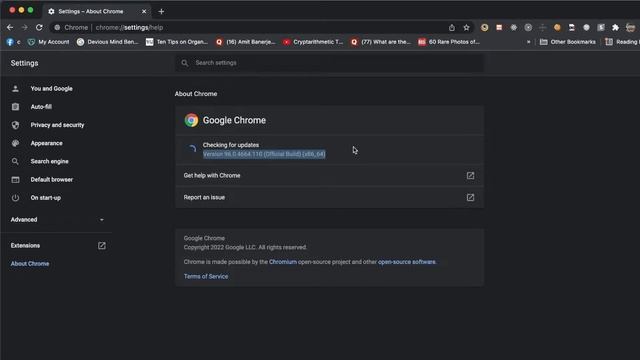Open the Terms of Service link
Screen dimensions: 640x360
[x=206, y=276]
